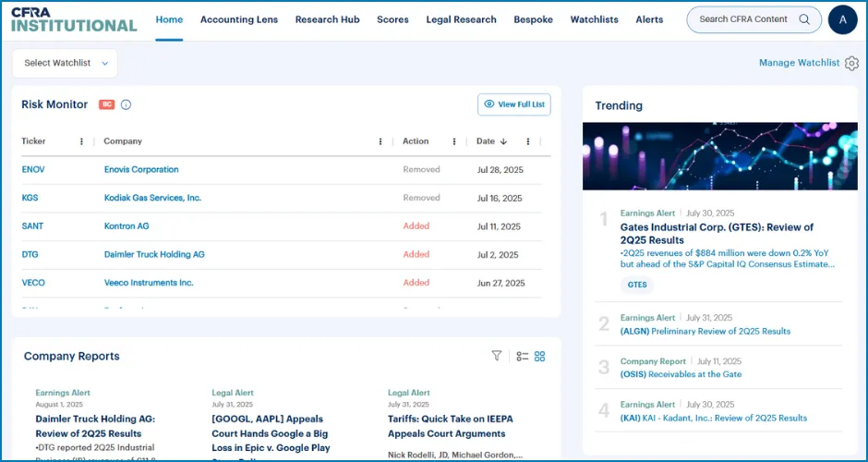Click View Full List button
The image size is (868, 462).
tap(514, 104)
